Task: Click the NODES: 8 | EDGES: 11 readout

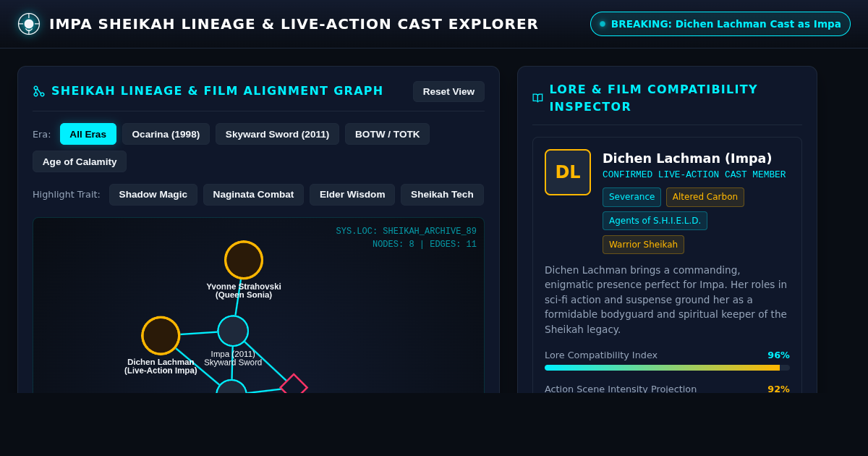Action: pyautogui.click(x=425, y=245)
